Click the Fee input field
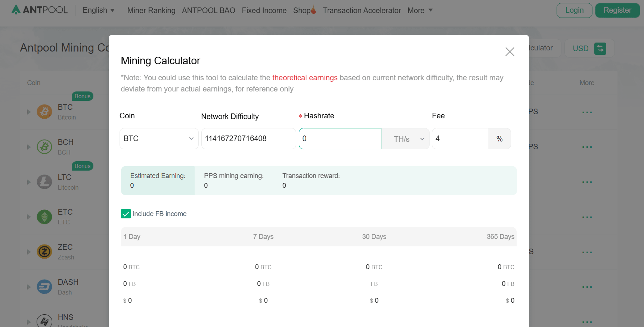This screenshot has height=327, width=644. 460,138
